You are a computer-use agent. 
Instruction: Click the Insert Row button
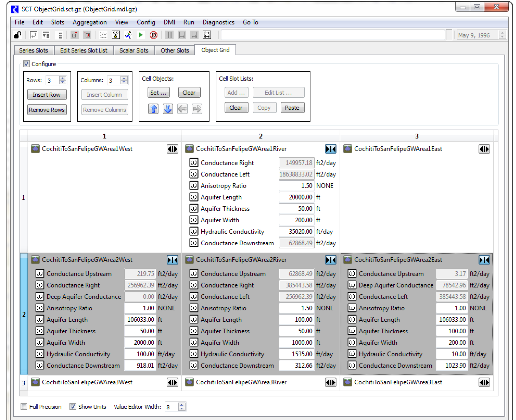click(x=47, y=95)
